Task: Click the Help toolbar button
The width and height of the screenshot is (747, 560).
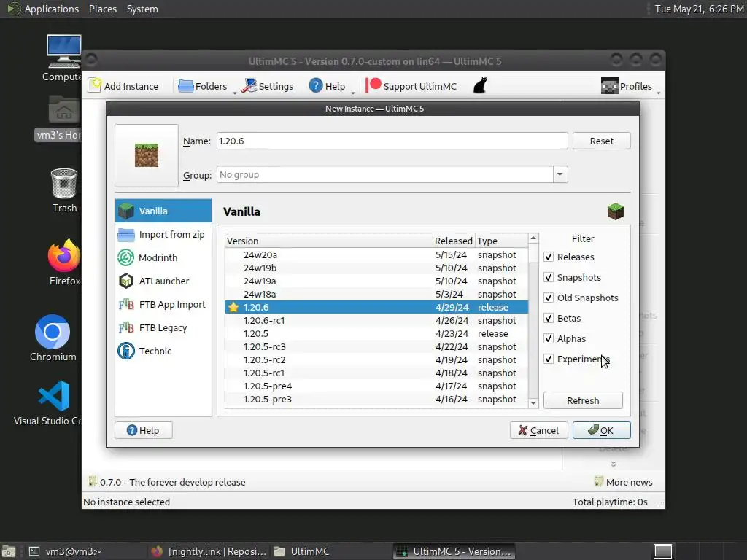Action: tap(327, 86)
